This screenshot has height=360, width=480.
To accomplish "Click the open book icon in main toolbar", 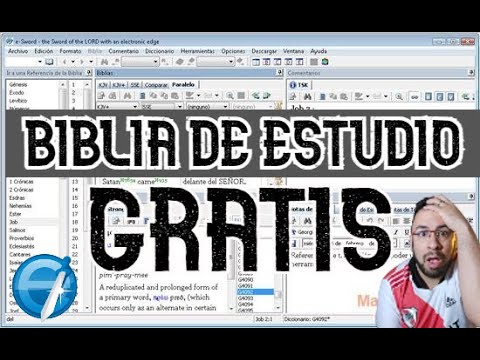I will point(49,62).
